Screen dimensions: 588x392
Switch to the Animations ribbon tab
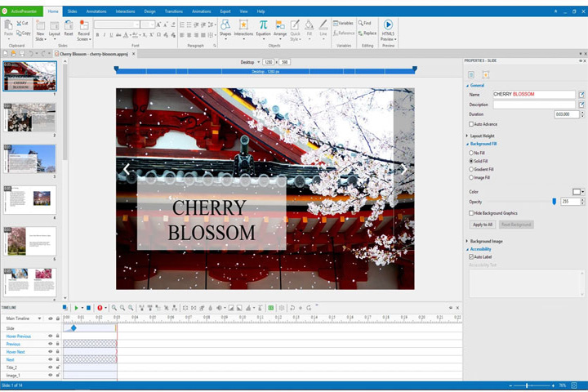click(202, 11)
